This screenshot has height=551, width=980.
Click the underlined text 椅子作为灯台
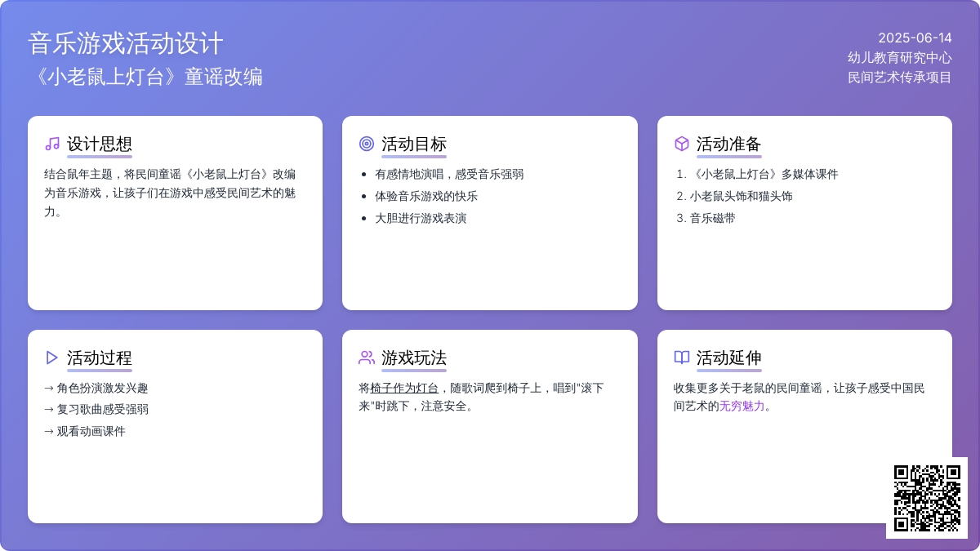(404, 388)
